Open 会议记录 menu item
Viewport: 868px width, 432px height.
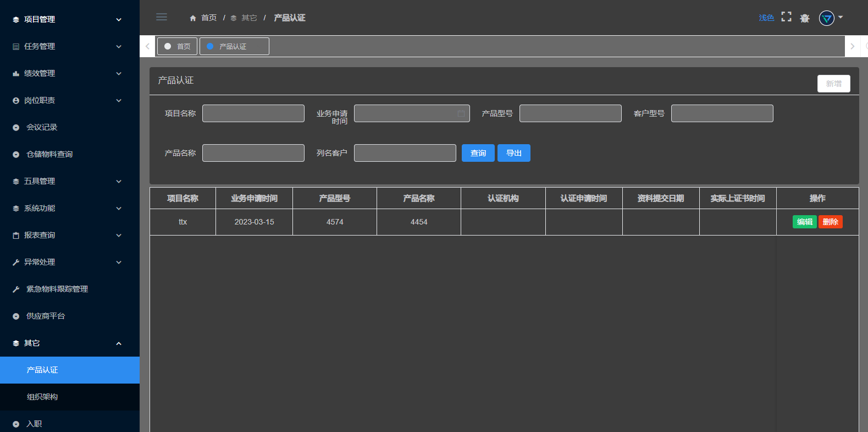click(70, 127)
